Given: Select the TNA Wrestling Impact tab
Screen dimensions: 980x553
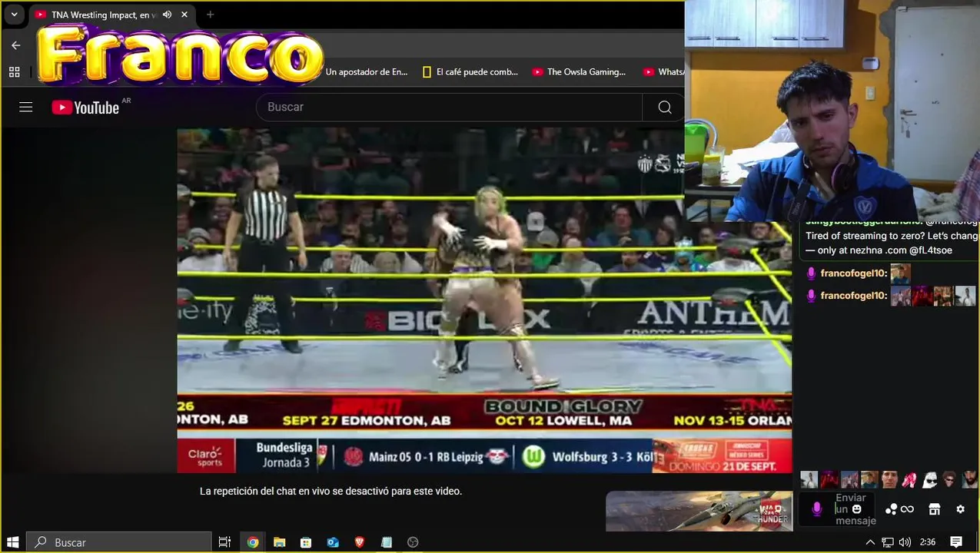Looking at the screenshot, I should tap(104, 15).
